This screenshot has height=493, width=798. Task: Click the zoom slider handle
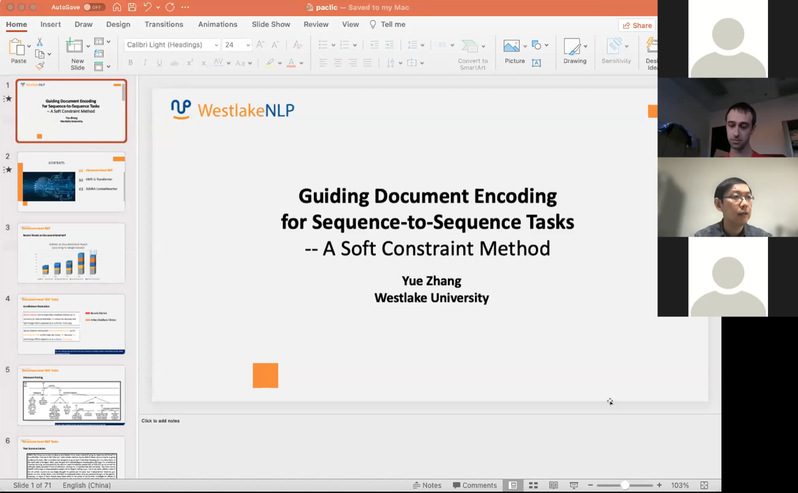(x=625, y=485)
